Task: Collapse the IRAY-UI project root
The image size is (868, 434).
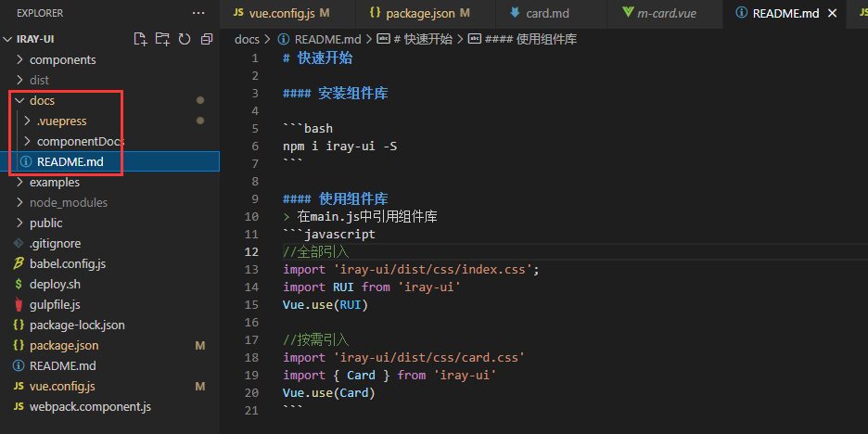Action: click(109, 39)
